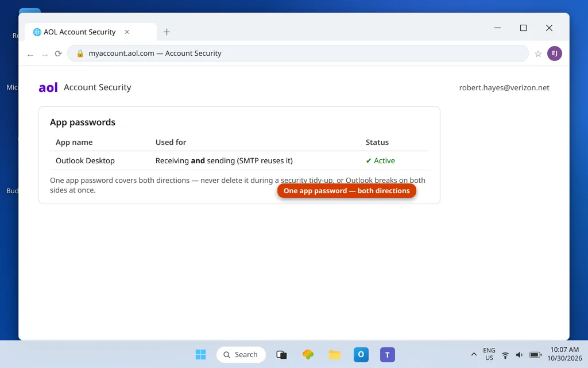Screen dimensions: 588x368
Task: Click the App name column header
Action: pyautogui.click(x=74, y=143)
